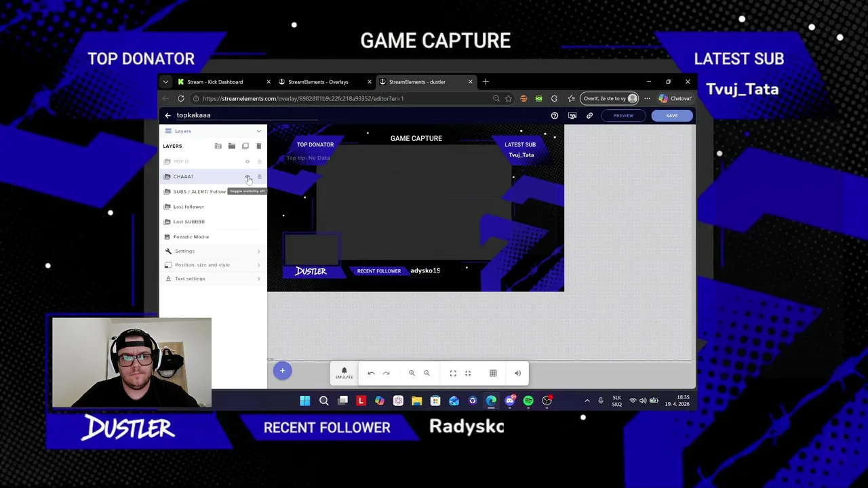The height and width of the screenshot is (488, 868).
Task: Zoom in on the overlay canvas
Action: pyautogui.click(x=412, y=373)
